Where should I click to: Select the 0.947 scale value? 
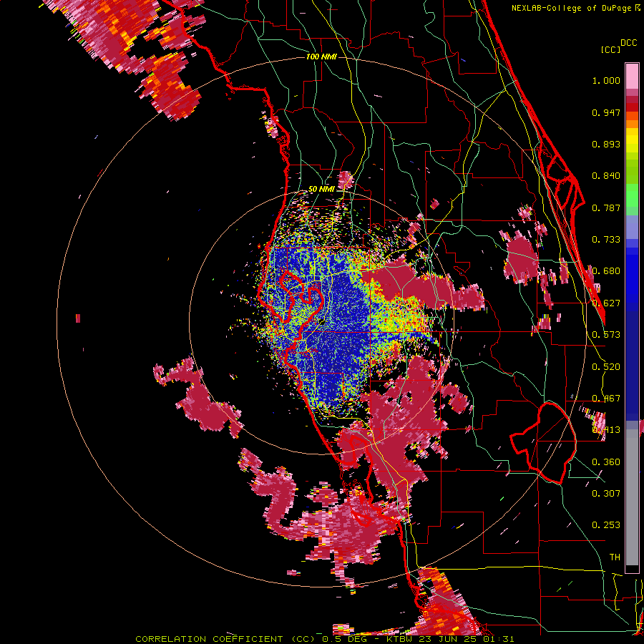click(606, 112)
